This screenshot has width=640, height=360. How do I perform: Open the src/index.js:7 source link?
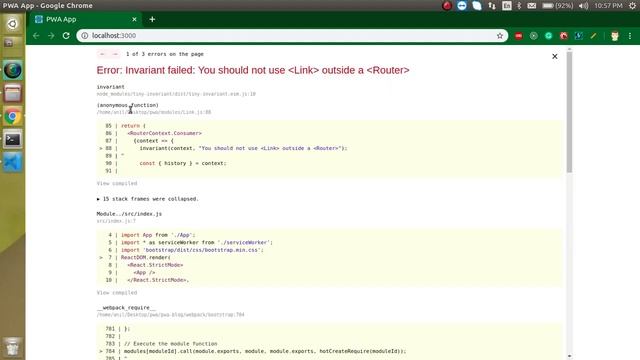[x=116, y=221]
